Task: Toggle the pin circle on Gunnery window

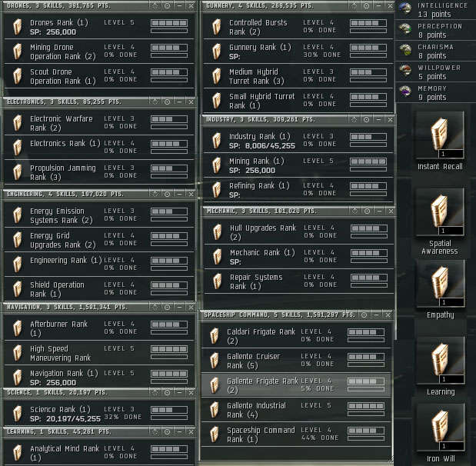Action: pos(366,6)
